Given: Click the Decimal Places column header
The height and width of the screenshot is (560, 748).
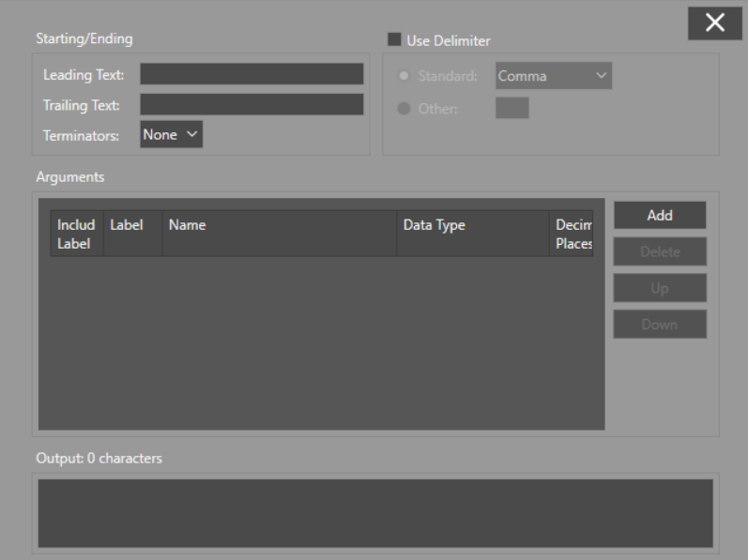Looking at the screenshot, I should [572, 234].
